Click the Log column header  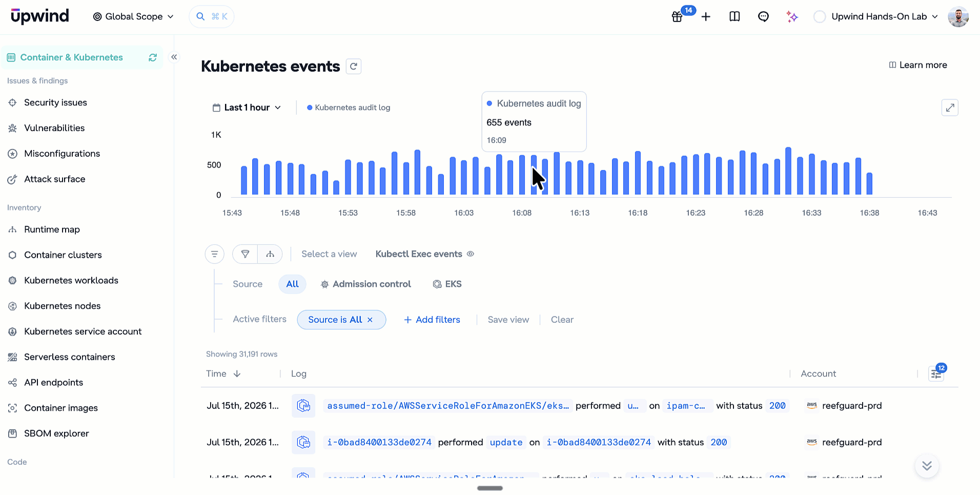[x=299, y=374]
